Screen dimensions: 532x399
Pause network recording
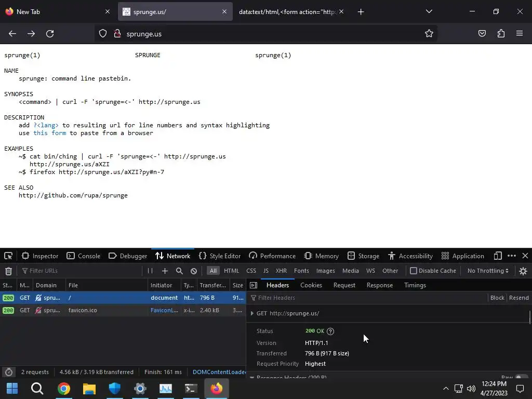(x=150, y=271)
